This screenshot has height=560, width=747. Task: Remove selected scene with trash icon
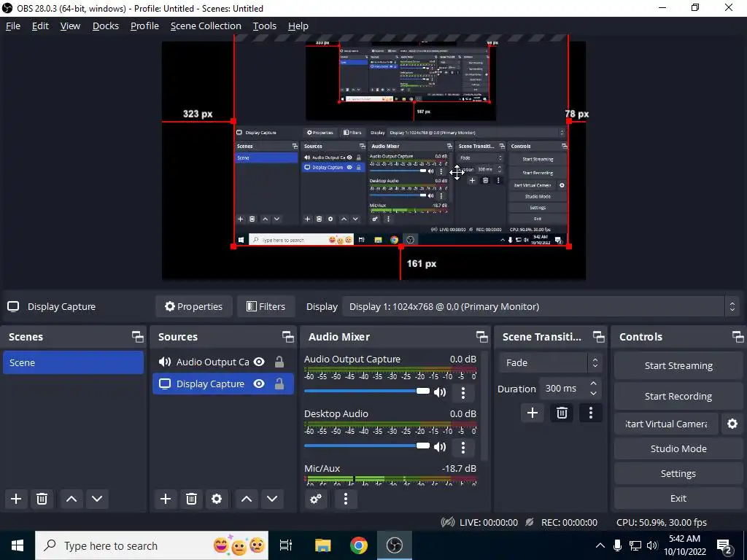pyautogui.click(x=42, y=499)
